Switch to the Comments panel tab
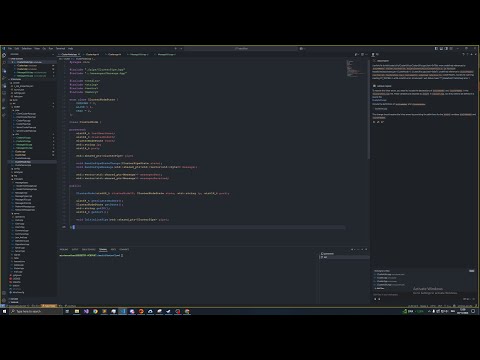480x360 pixels. coord(124,249)
